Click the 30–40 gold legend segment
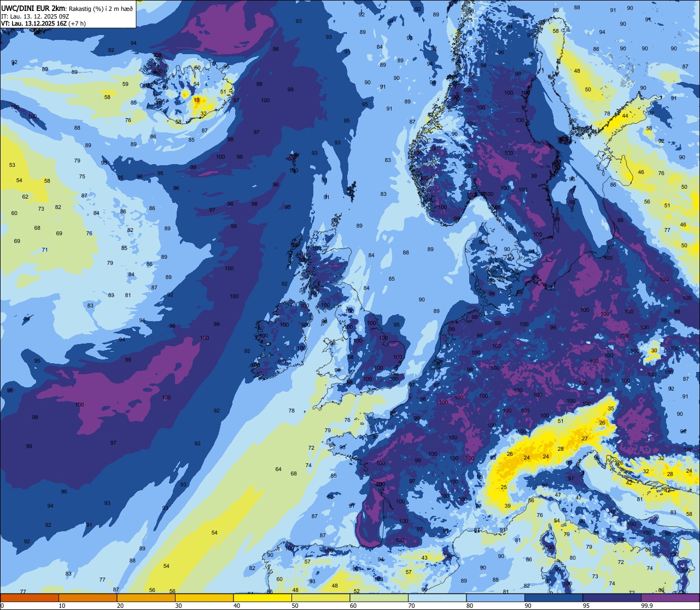The height and width of the screenshot is (610, 700). pyautogui.click(x=204, y=598)
